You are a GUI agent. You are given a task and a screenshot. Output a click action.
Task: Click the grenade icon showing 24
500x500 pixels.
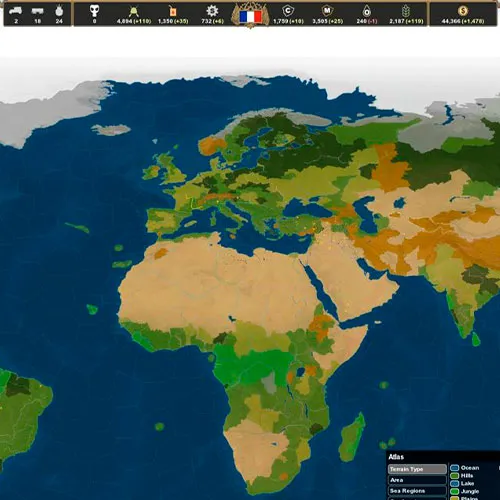click(59, 11)
